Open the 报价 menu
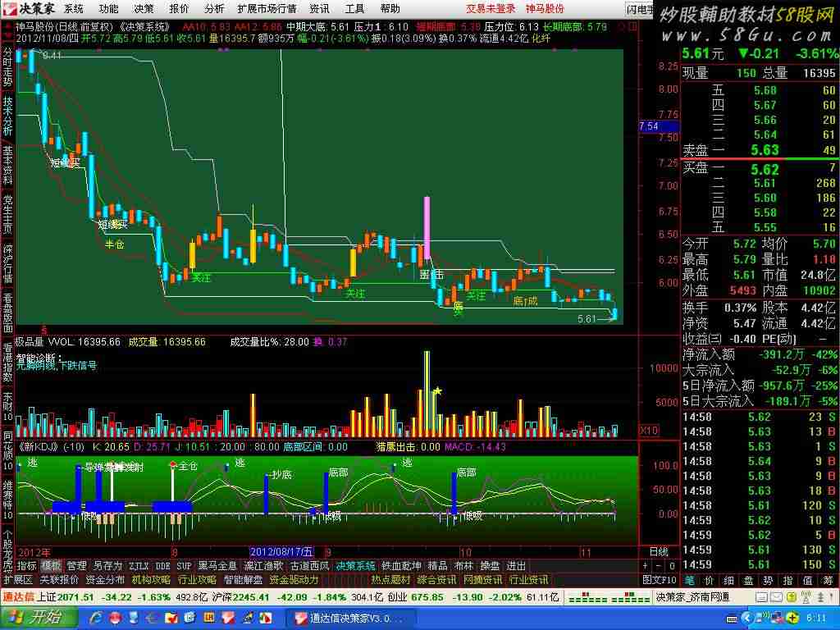 click(179, 8)
